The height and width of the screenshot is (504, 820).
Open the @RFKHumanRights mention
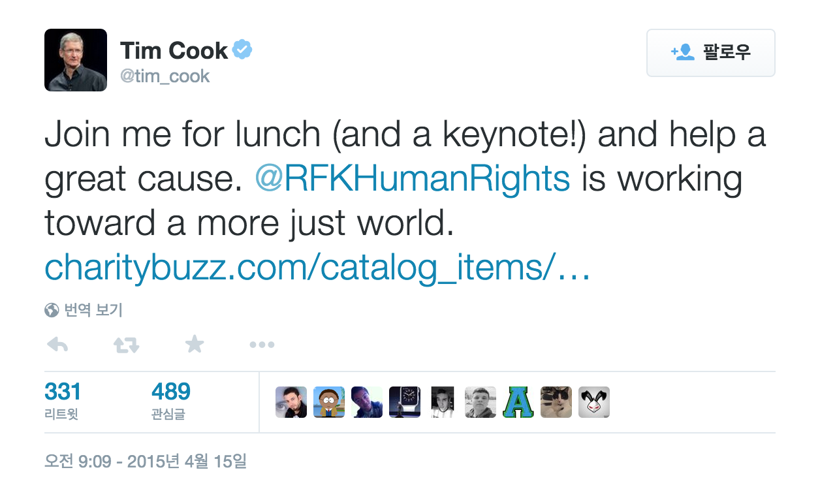point(412,178)
